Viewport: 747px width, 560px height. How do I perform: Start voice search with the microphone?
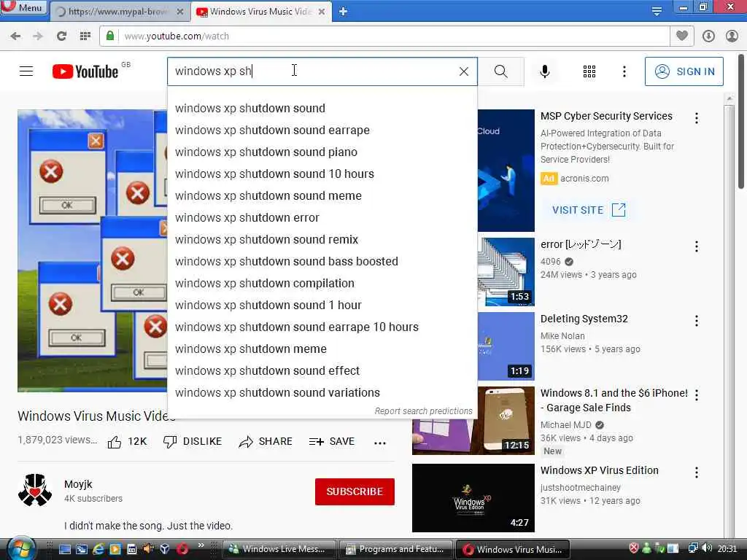(x=544, y=71)
